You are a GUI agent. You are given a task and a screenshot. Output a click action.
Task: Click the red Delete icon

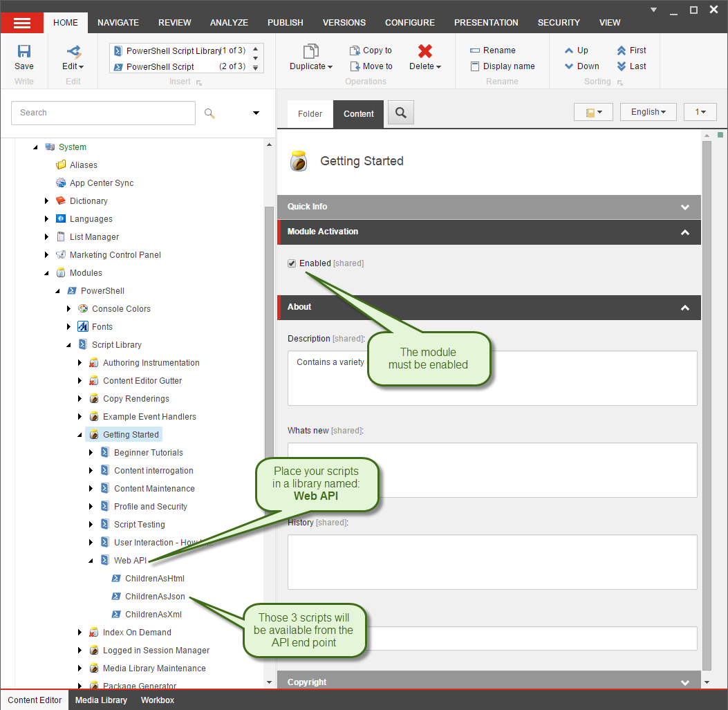pyautogui.click(x=425, y=51)
